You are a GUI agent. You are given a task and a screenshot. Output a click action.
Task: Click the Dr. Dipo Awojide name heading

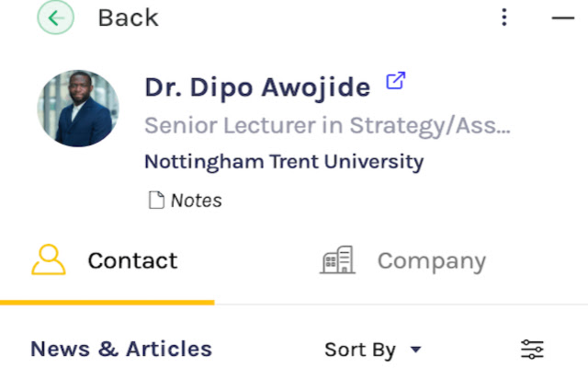click(x=257, y=87)
